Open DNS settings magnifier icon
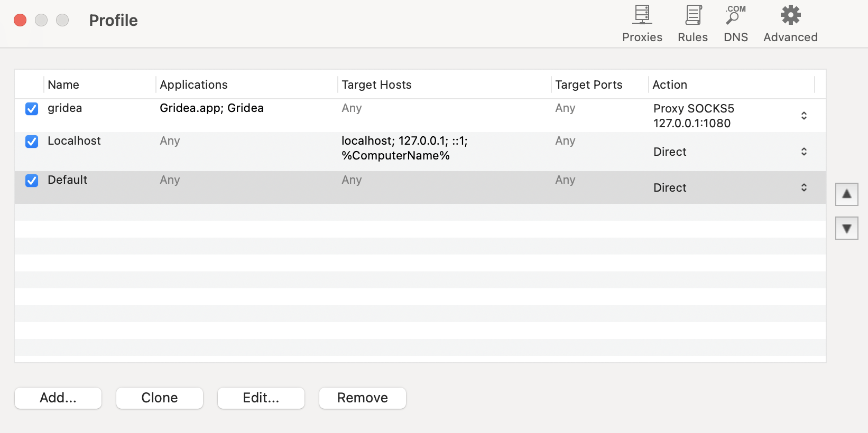 pos(735,16)
